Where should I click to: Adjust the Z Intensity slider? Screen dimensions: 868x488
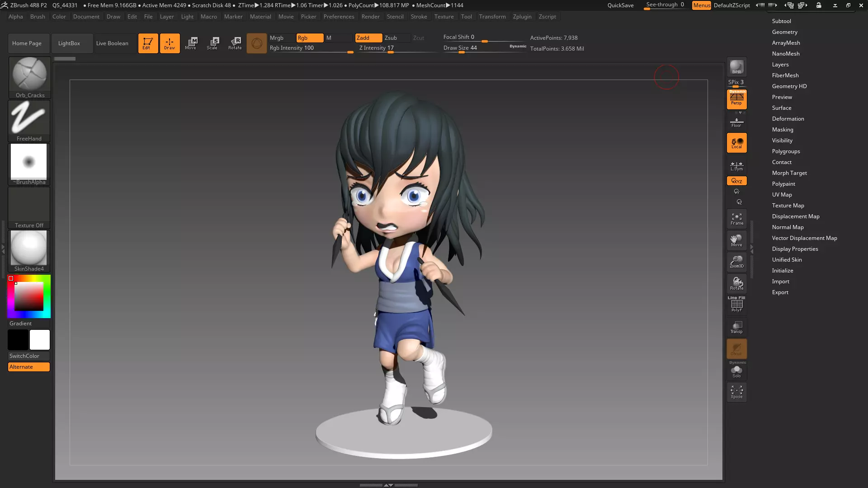[398, 48]
